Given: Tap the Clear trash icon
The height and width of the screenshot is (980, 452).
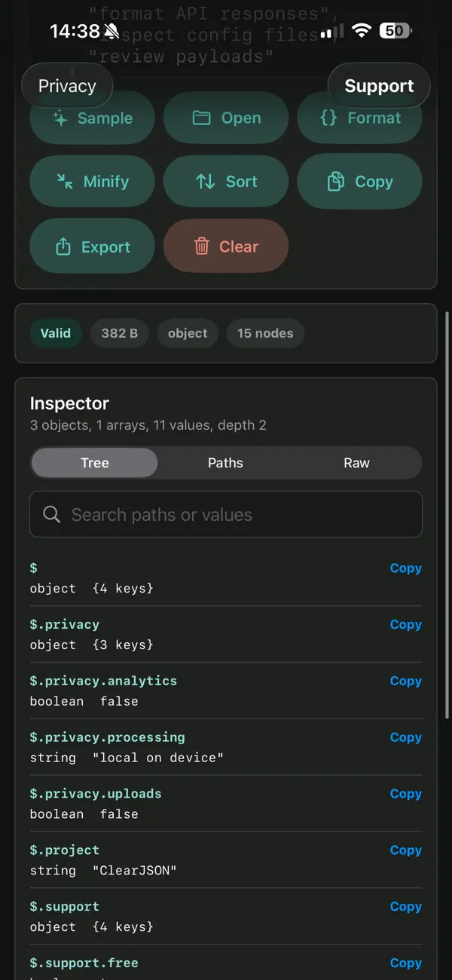Looking at the screenshot, I should pos(201,246).
